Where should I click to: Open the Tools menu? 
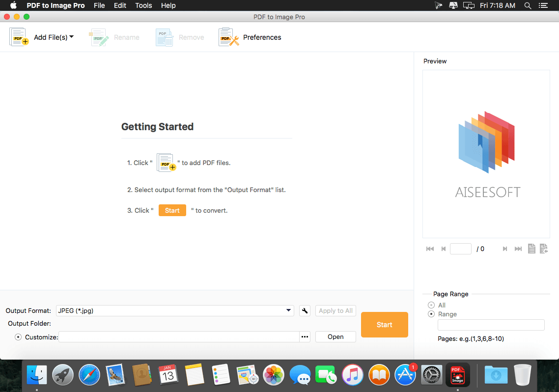coord(143,5)
